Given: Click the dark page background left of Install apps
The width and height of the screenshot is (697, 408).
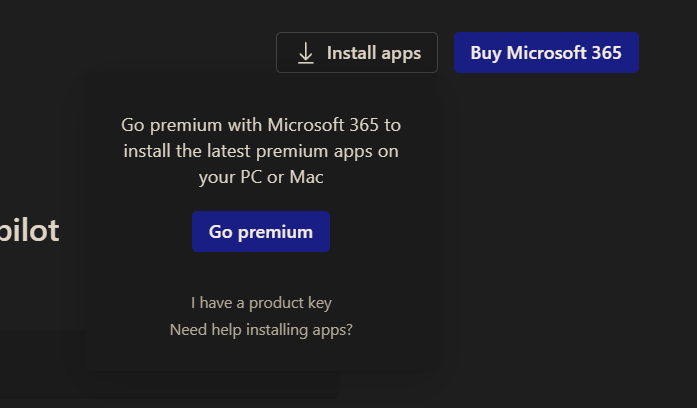Looking at the screenshot, I should [150, 40].
